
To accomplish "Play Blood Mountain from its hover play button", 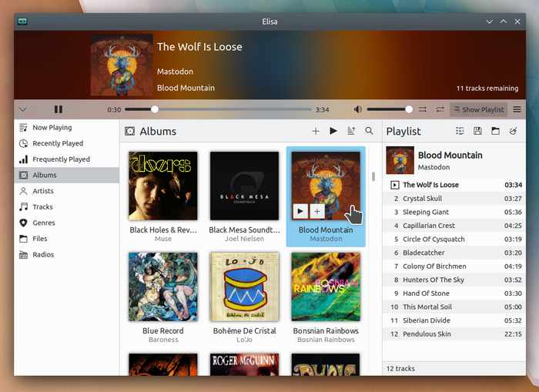I will point(300,211).
